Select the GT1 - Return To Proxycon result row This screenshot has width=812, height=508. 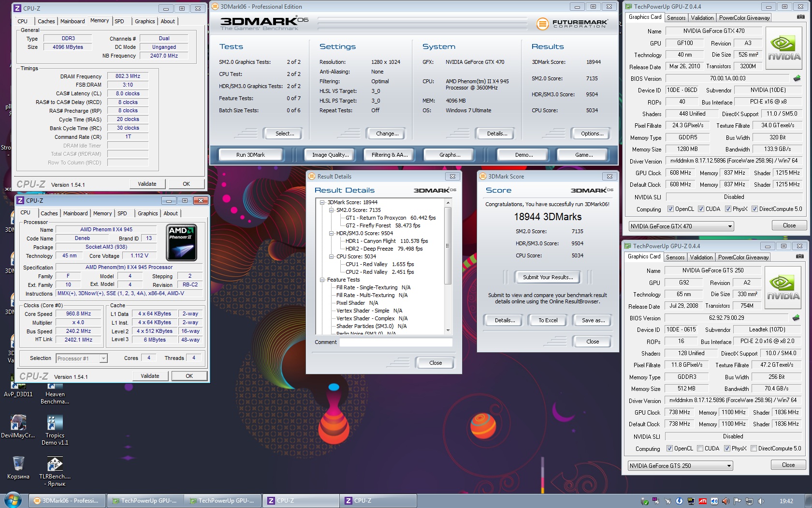391,218
